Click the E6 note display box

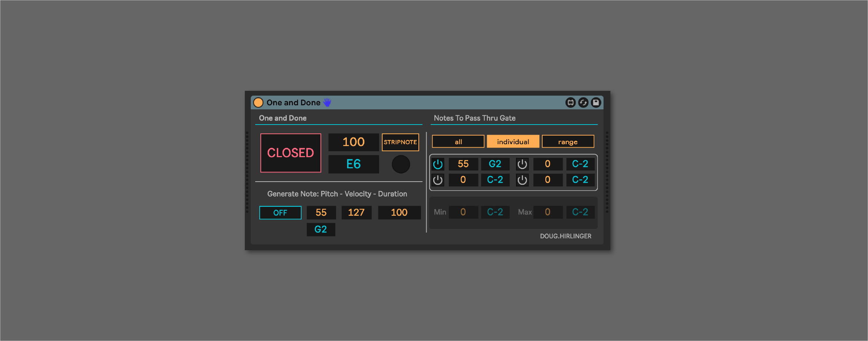coord(354,164)
